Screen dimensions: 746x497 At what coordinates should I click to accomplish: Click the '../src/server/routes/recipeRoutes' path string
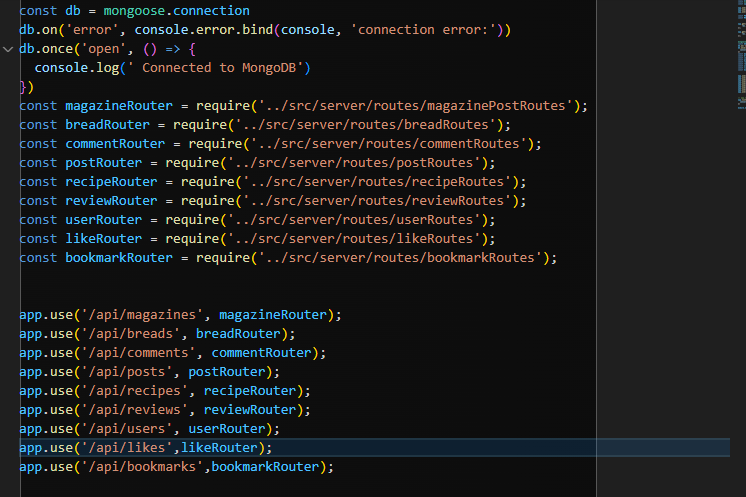click(377, 182)
